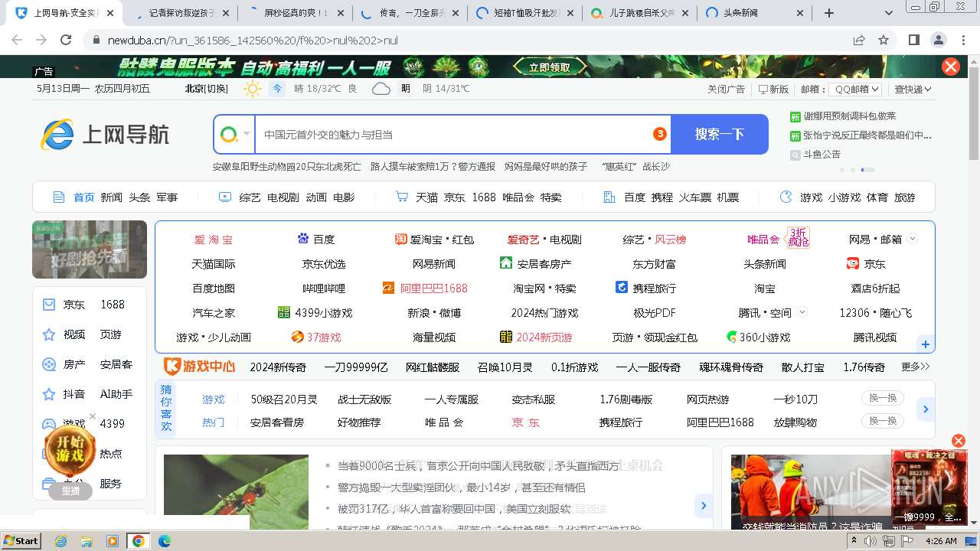This screenshot has height=551, width=980.
Task: Open the Chrome profile avatar
Action: 939,40
